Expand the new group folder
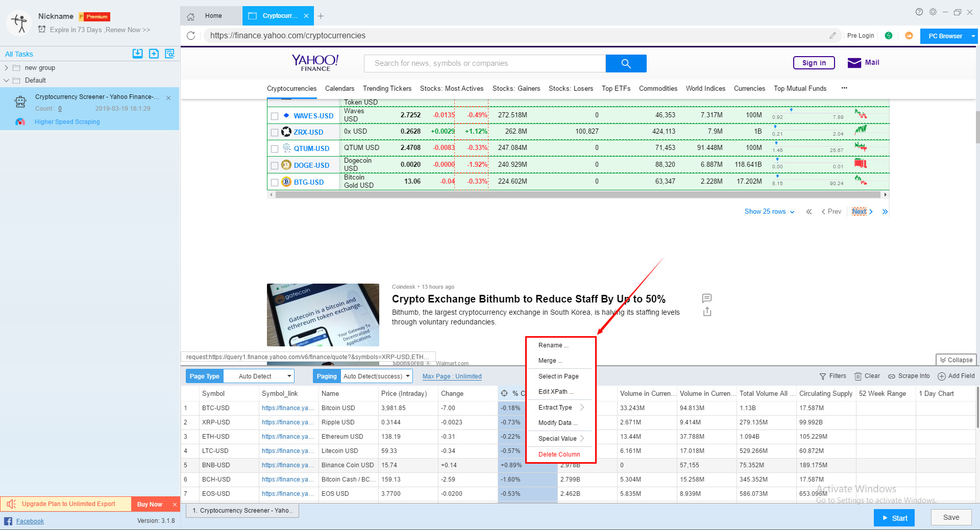This screenshot has height=530, width=980. coord(6,68)
